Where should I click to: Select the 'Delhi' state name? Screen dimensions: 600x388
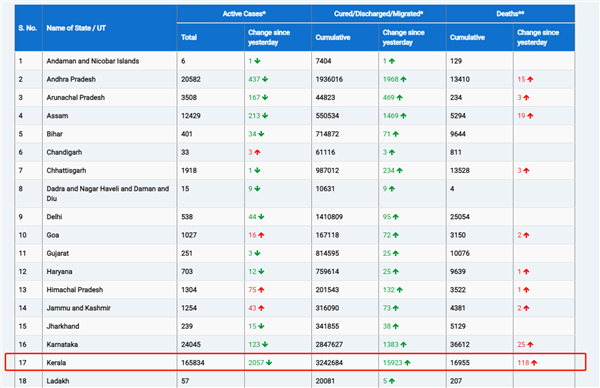(x=54, y=217)
